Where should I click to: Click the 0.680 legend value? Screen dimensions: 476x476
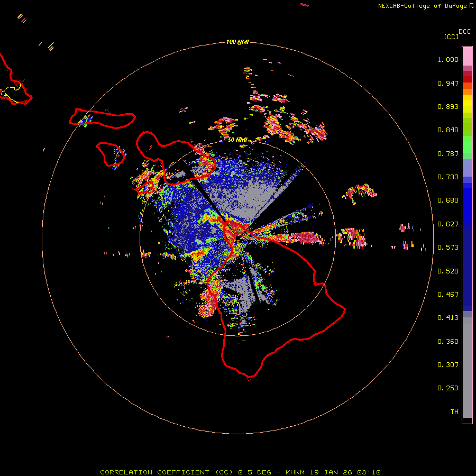click(x=448, y=200)
